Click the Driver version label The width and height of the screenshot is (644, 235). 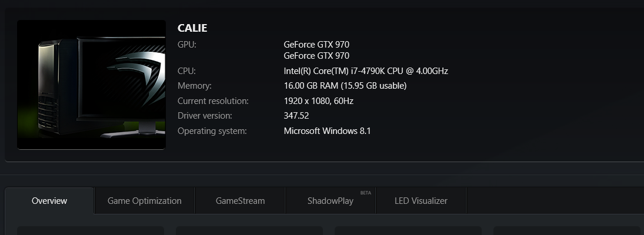tap(205, 116)
